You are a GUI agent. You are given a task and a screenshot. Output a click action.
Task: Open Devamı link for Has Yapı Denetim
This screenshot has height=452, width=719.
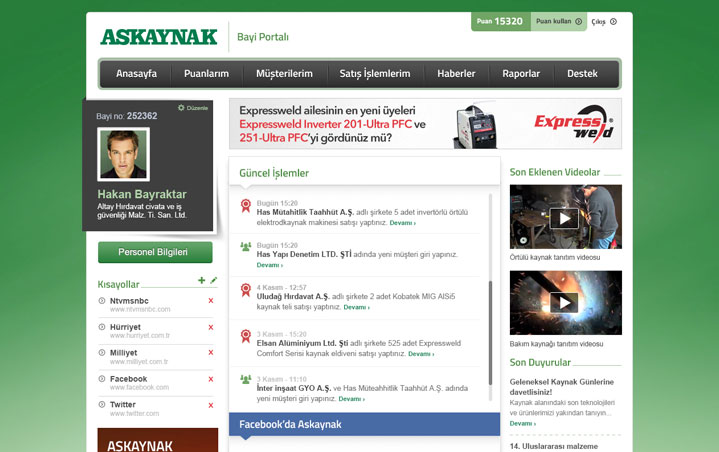(x=270, y=265)
